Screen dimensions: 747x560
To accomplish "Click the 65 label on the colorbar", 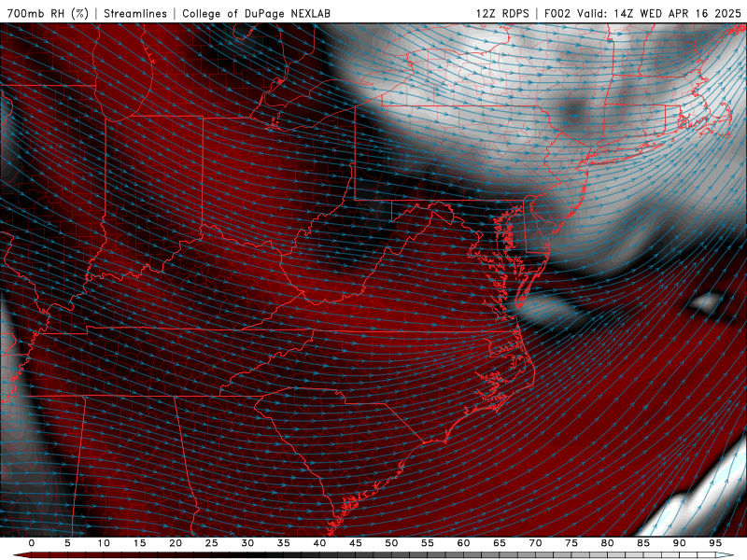I will coord(500,543).
